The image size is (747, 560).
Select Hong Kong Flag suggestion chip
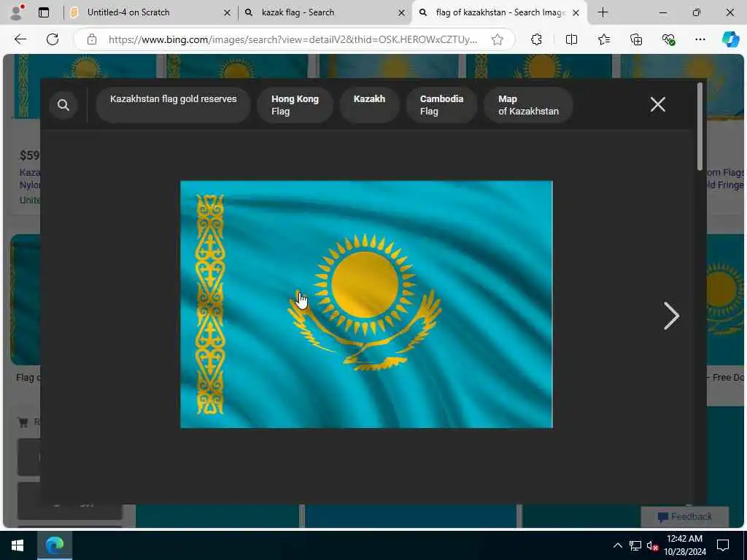(x=295, y=105)
